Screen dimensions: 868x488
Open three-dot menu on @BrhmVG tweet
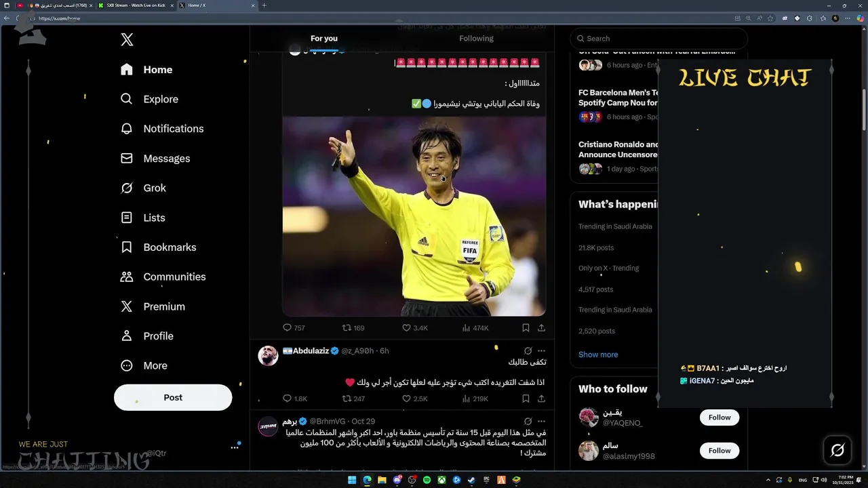pyautogui.click(x=541, y=422)
